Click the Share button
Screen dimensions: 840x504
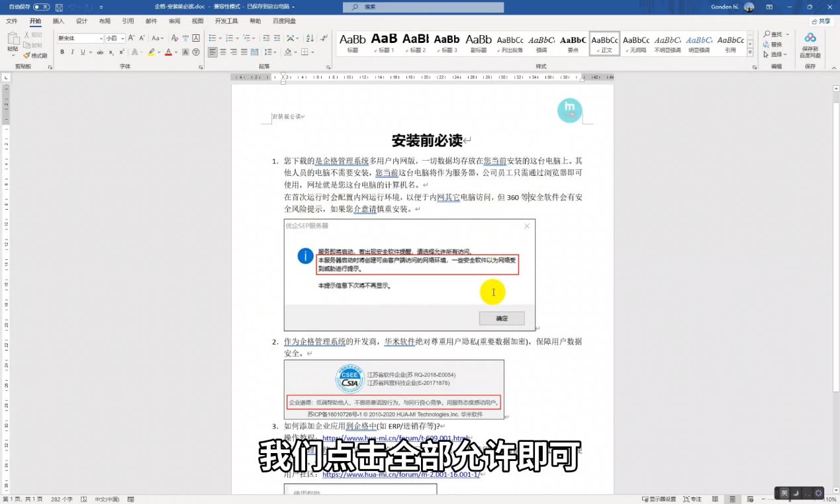[x=821, y=21]
